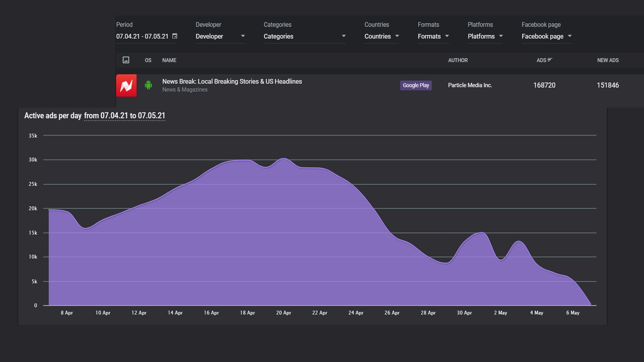The image size is (644, 362).
Task: Click the Period date range field
Action: tap(142, 36)
